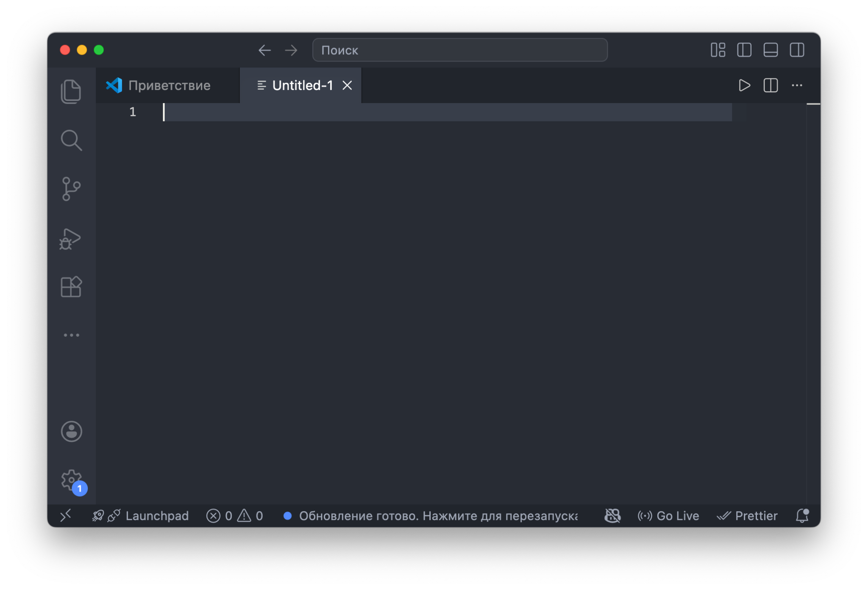Open the Accounts menu in activity bar
Screen dimensions: 868x590
coord(71,431)
